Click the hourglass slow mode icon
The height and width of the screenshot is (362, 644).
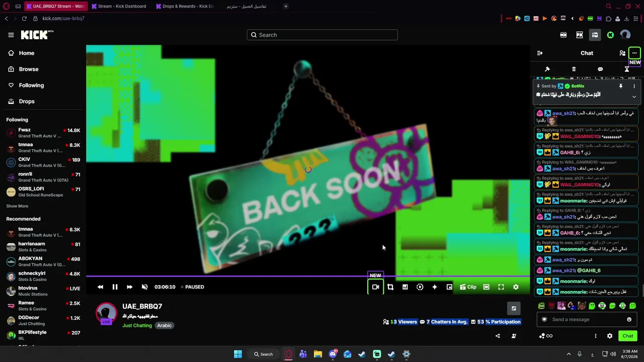pos(627,69)
